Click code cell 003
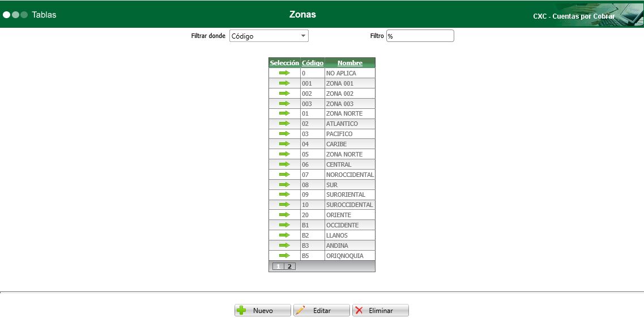The width and height of the screenshot is (644, 334). [x=313, y=104]
